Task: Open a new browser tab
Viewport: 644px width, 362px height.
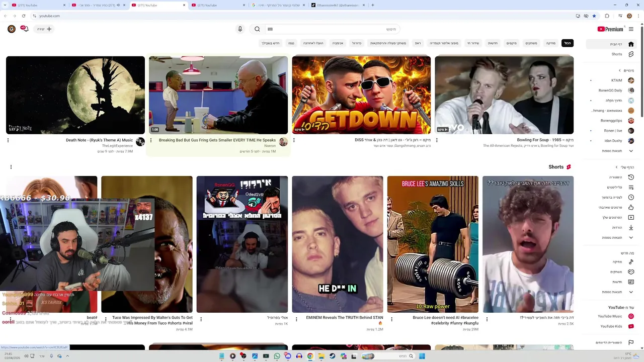Action: click(372, 5)
